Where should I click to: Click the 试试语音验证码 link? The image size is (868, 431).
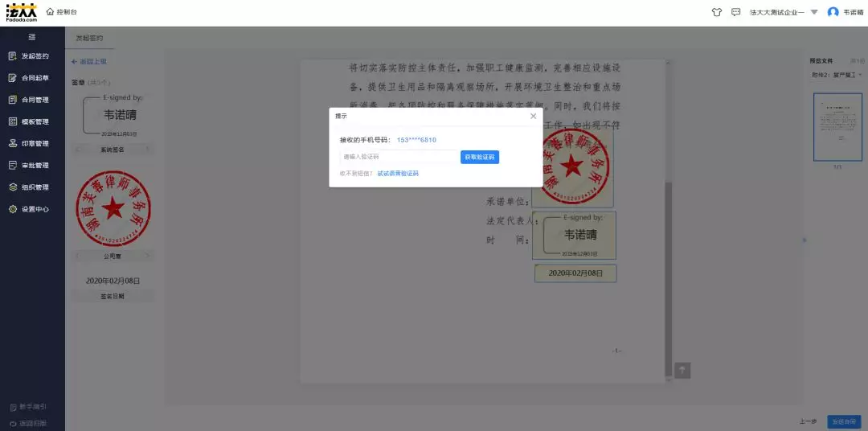(x=398, y=174)
